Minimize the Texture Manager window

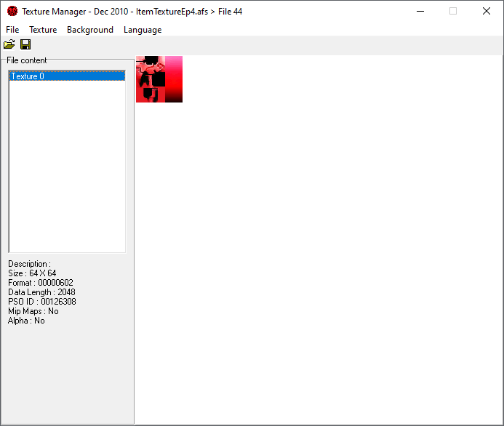(420, 11)
